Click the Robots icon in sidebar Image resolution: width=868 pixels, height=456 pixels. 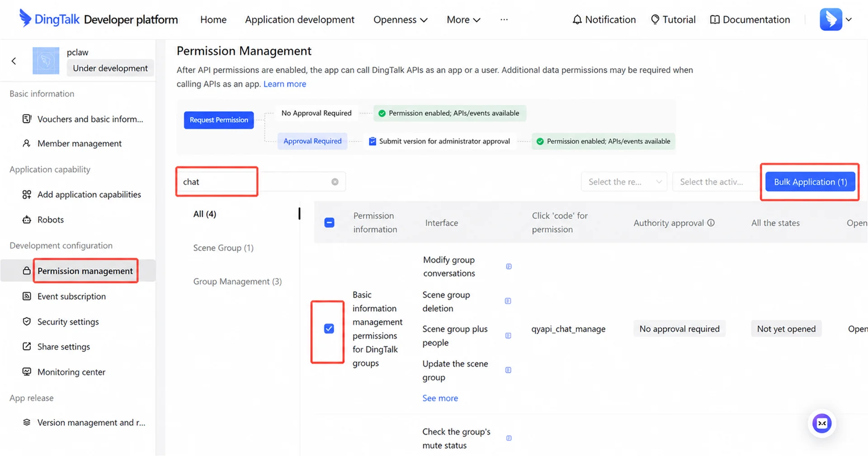(x=27, y=220)
